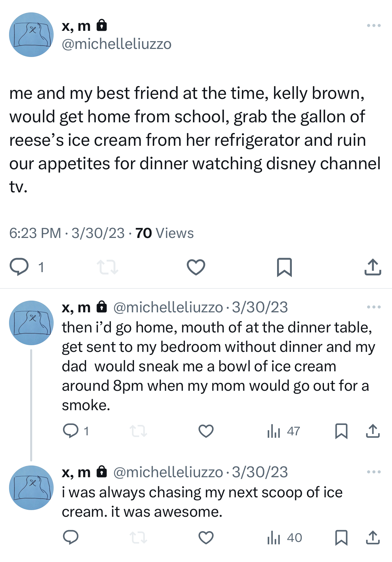Share the dinner table reply tweet
The width and height of the screenshot is (392, 562).
click(373, 431)
